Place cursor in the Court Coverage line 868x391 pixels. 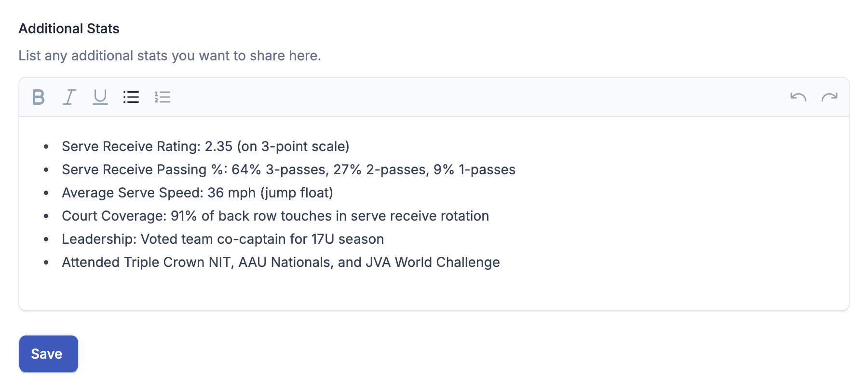pos(275,216)
